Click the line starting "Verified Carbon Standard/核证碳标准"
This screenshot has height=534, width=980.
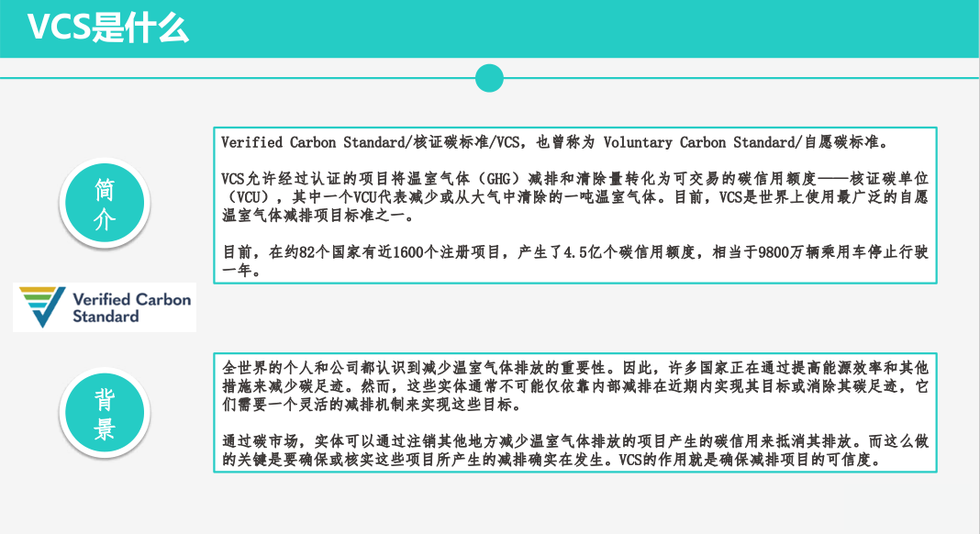[x=554, y=142]
